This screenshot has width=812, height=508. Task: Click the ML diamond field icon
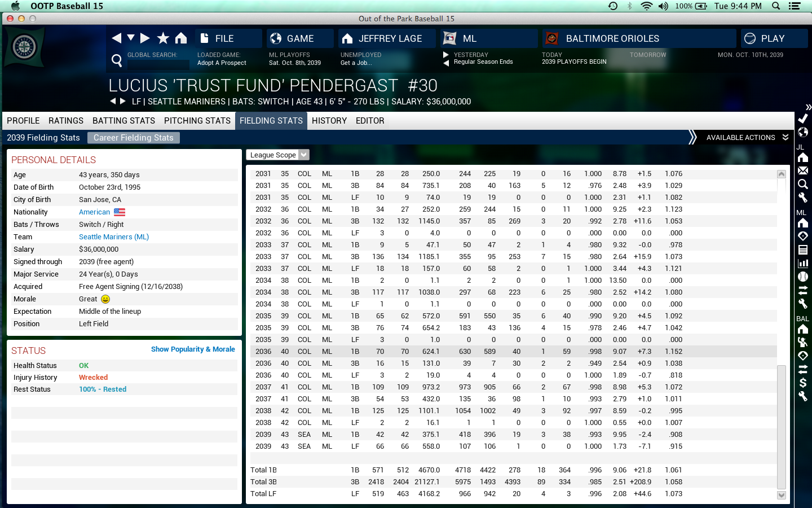tap(802, 236)
